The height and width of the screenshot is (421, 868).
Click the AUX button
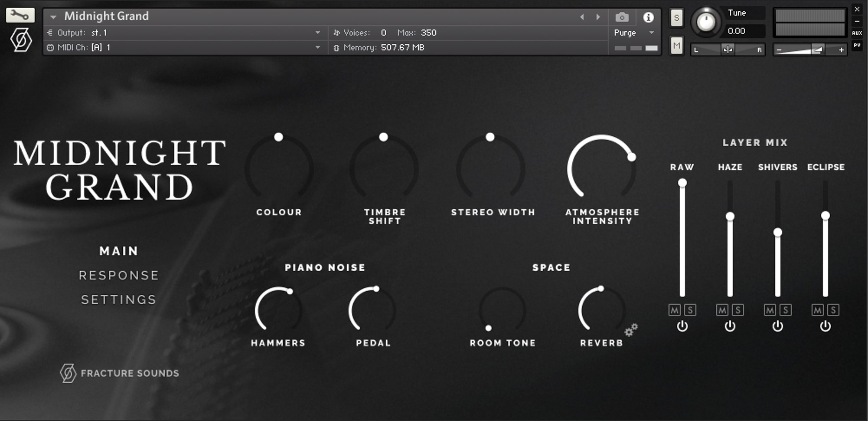[x=857, y=33]
